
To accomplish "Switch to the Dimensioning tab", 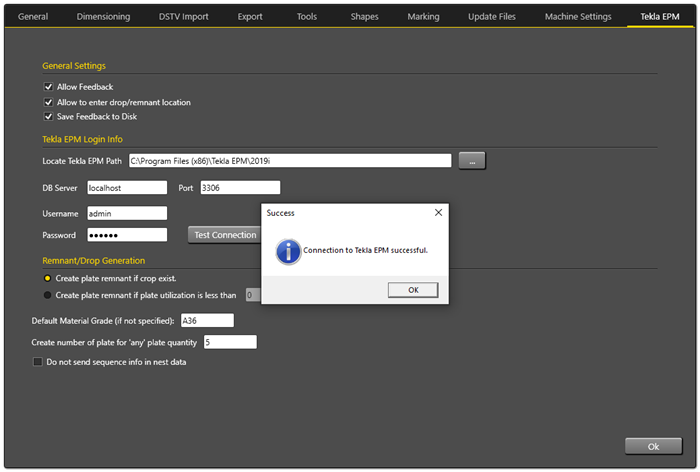I will click(x=103, y=17).
